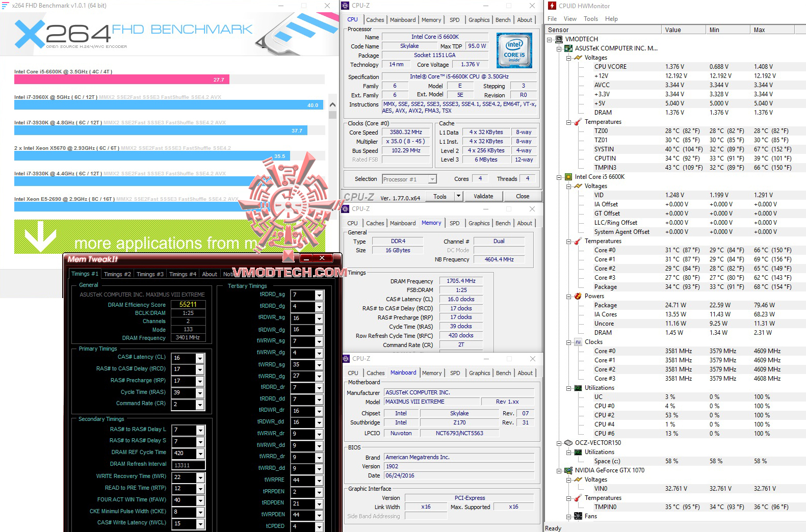Screen dimensions: 806x532
Task: Select Timings #2 tab in Mem TweakIt
Action: click(x=117, y=274)
